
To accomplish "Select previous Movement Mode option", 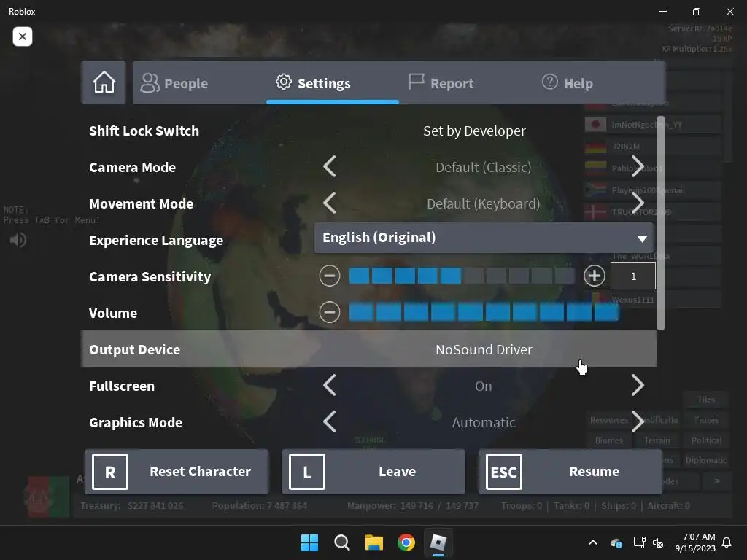I will (330, 203).
